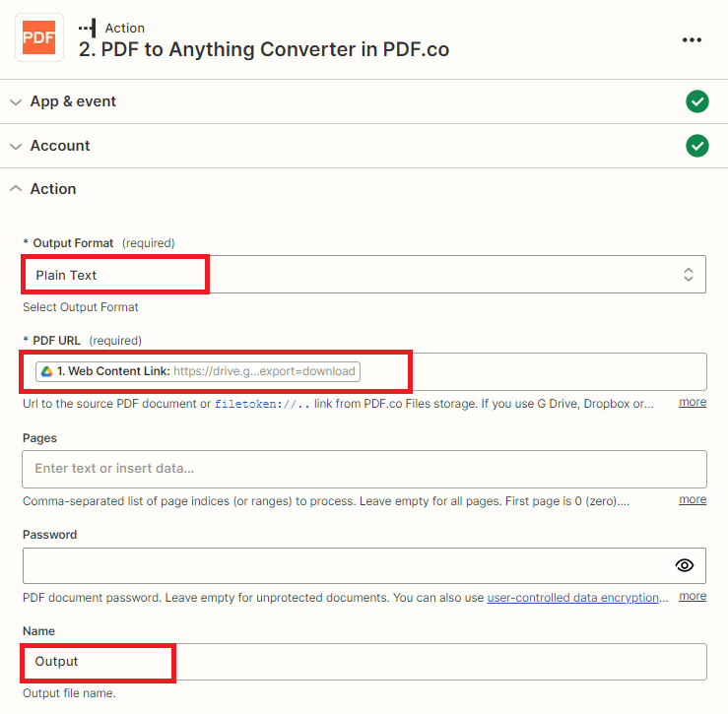Click the Password field label

point(49,535)
